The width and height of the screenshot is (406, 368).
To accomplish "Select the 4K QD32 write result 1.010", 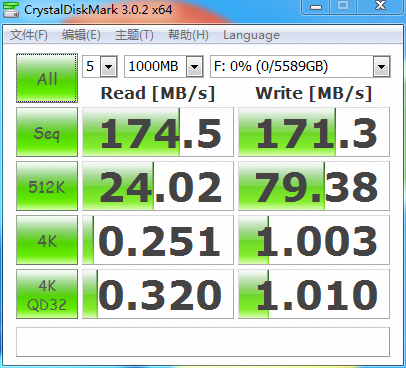I will 314,294.
